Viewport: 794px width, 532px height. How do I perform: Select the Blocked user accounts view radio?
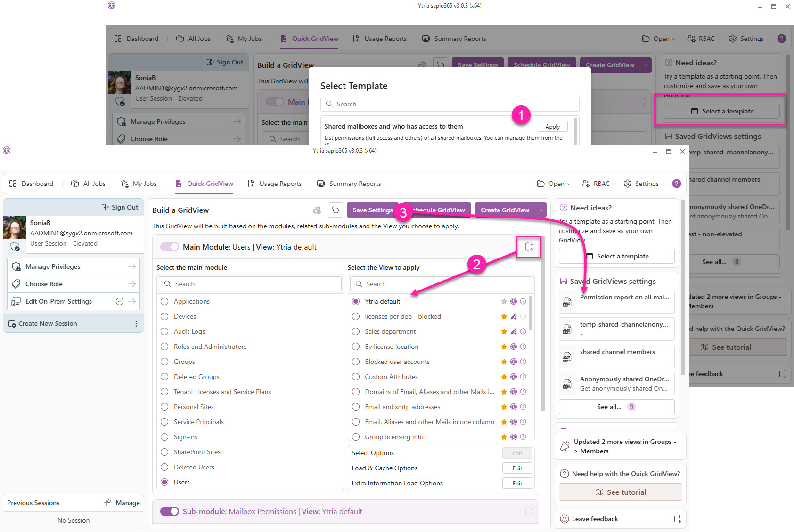click(356, 362)
